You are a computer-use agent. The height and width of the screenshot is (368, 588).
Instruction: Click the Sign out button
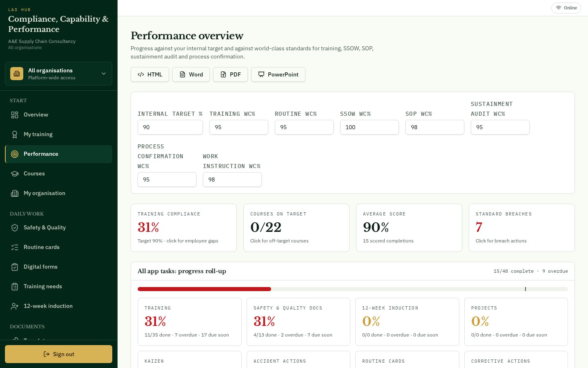(x=58, y=354)
